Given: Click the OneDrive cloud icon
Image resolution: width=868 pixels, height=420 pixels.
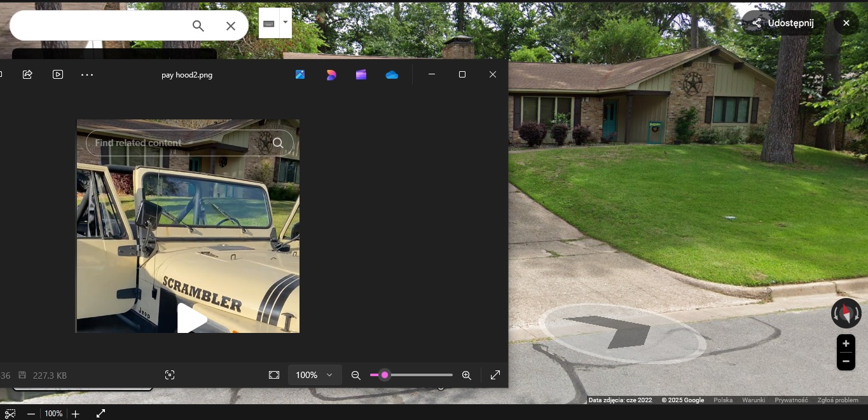Looking at the screenshot, I should coord(392,74).
